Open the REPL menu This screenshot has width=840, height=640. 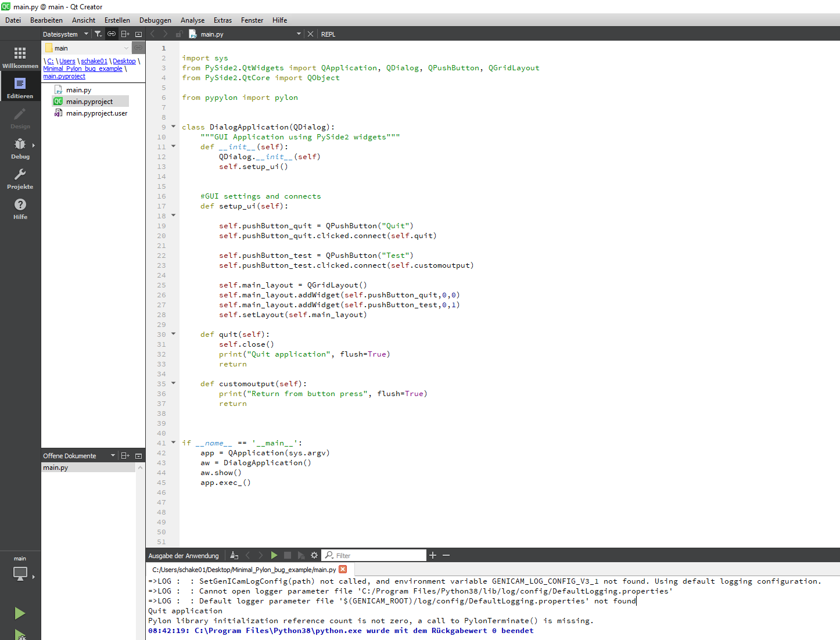328,34
